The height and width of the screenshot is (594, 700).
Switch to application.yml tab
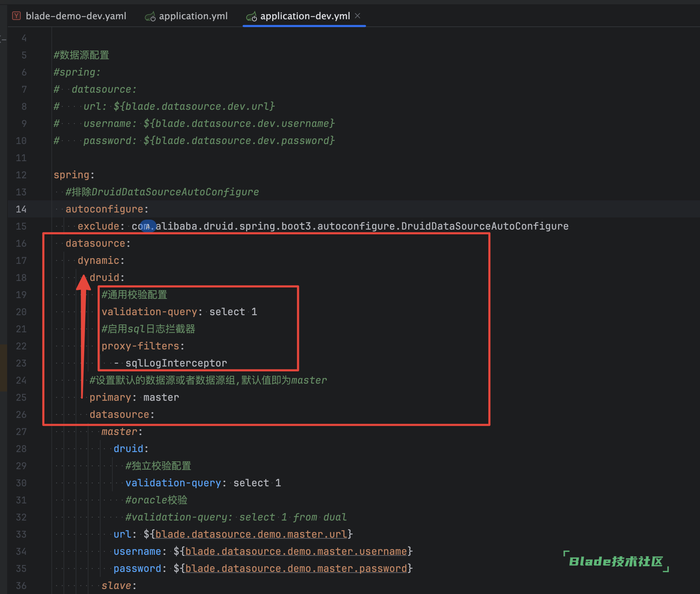click(193, 16)
